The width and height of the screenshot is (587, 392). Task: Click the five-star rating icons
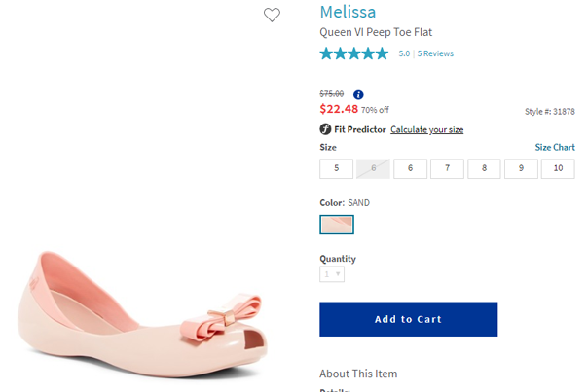[x=354, y=53]
